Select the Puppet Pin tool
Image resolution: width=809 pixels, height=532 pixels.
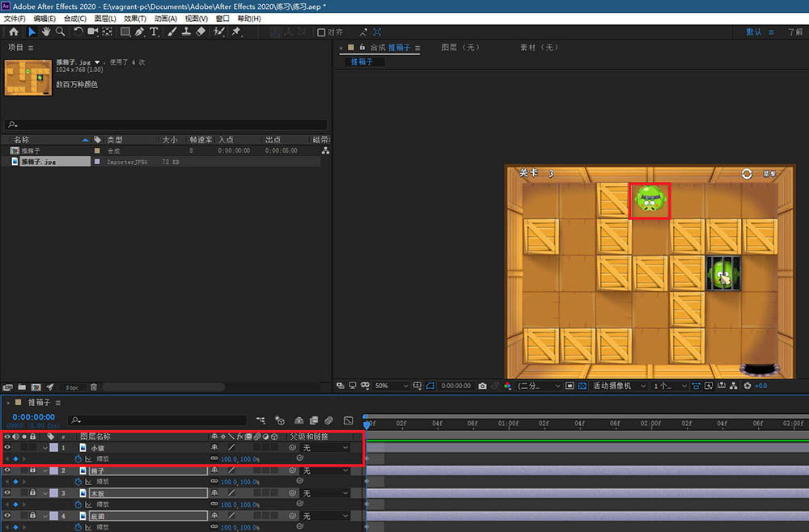pyautogui.click(x=237, y=32)
